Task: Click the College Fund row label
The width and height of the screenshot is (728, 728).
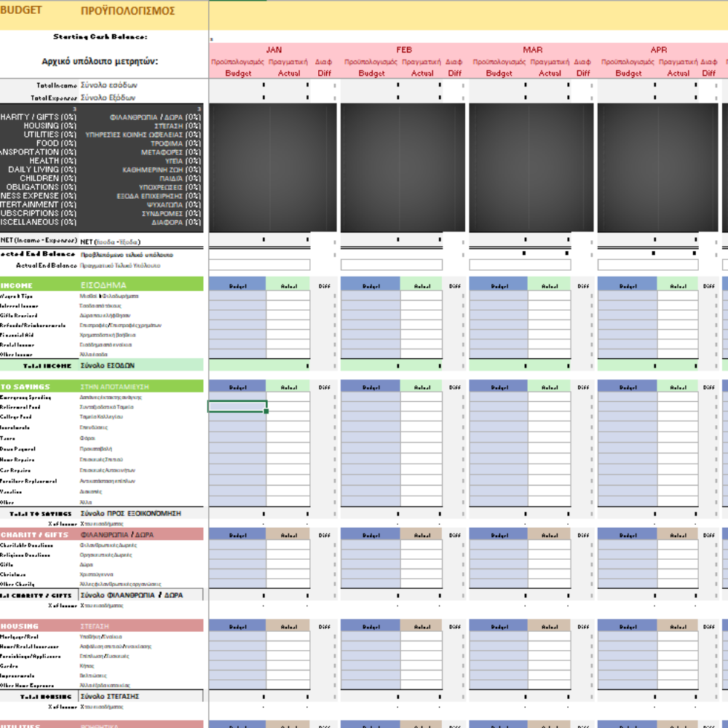Action: 16,417
